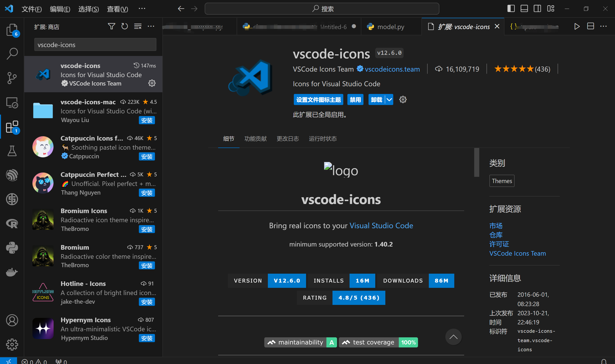Open the editor more actions menu
This screenshot has height=364, width=615.
603,26
